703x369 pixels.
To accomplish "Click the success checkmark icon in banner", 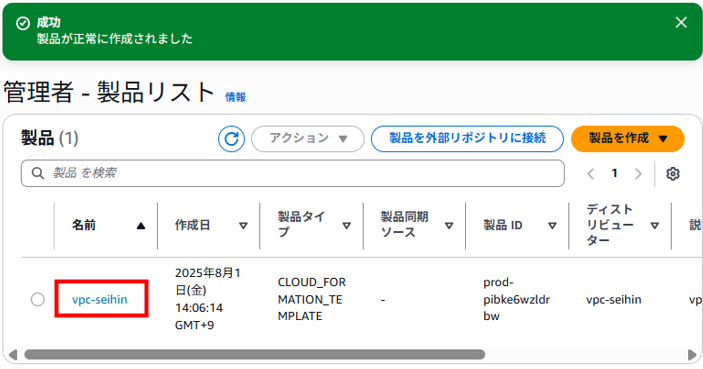I will coord(23,23).
